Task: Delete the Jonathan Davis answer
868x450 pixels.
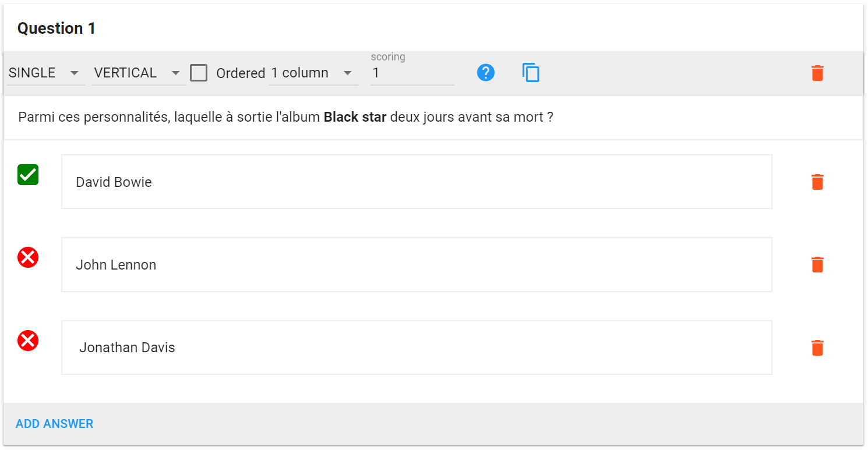Action: pyautogui.click(x=817, y=348)
